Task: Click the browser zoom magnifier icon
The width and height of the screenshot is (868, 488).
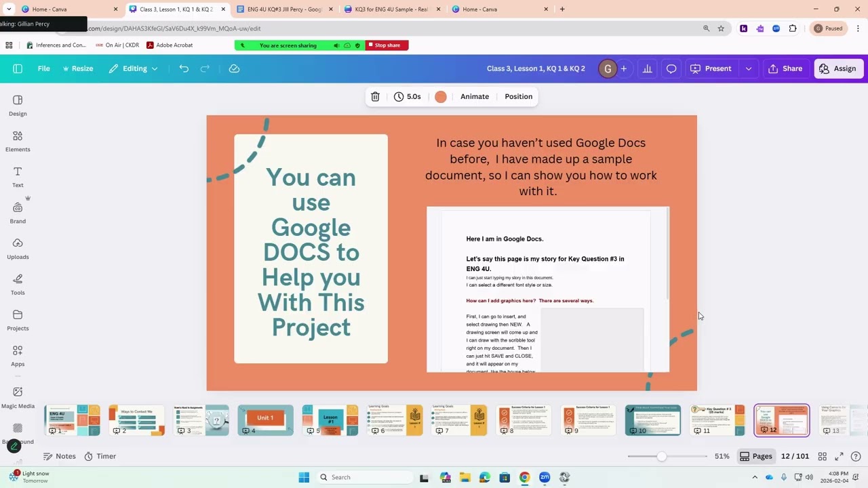Action: [706, 28]
